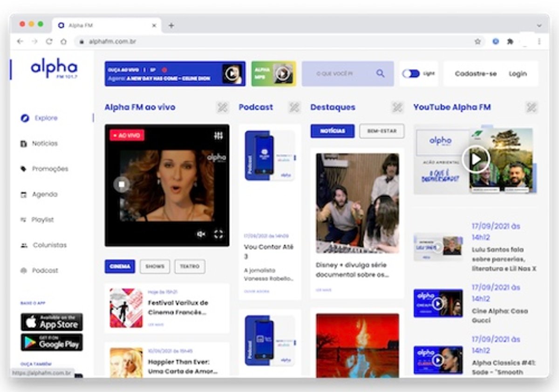
Task: Select the BEM-ESTAR tab
Action: coord(382,131)
